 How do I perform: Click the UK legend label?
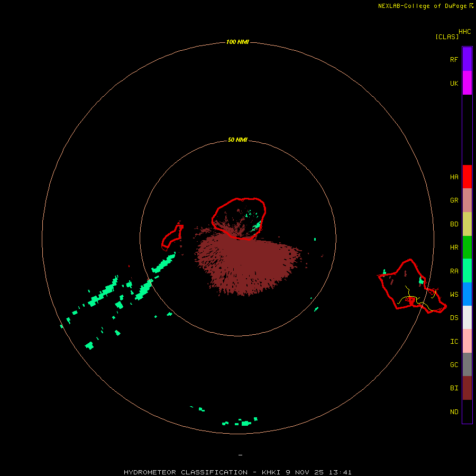point(454,84)
